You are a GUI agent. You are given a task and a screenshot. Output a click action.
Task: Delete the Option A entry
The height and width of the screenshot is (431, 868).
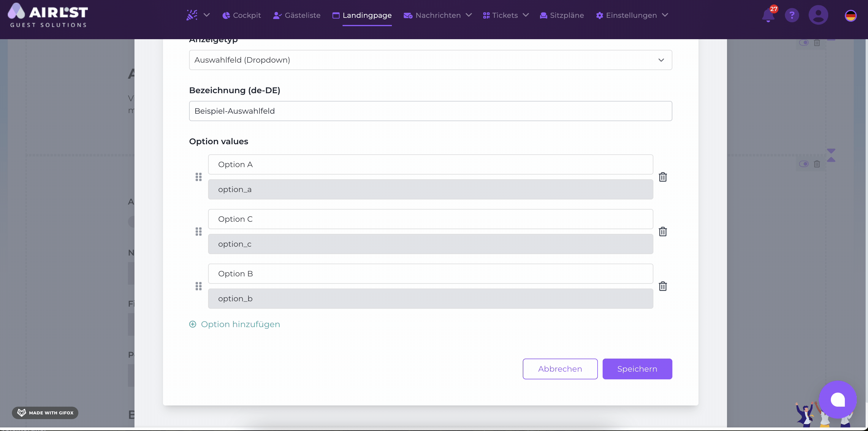click(x=663, y=177)
